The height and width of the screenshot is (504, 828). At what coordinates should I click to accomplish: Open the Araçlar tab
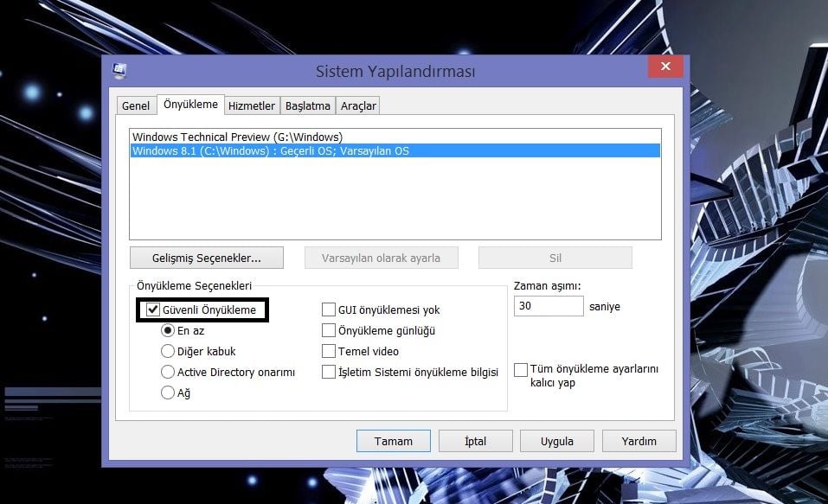click(358, 105)
